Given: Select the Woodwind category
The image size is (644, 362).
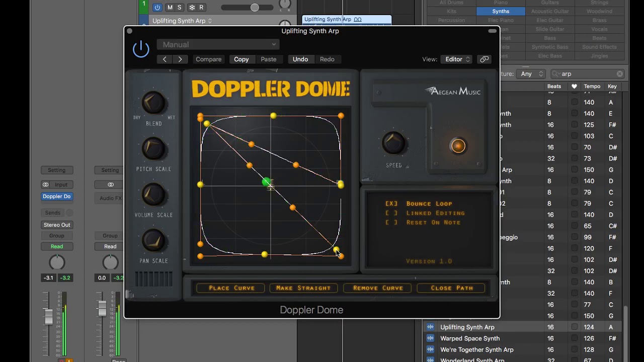Looking at the screenshot, I should click(x=599, y=11).
